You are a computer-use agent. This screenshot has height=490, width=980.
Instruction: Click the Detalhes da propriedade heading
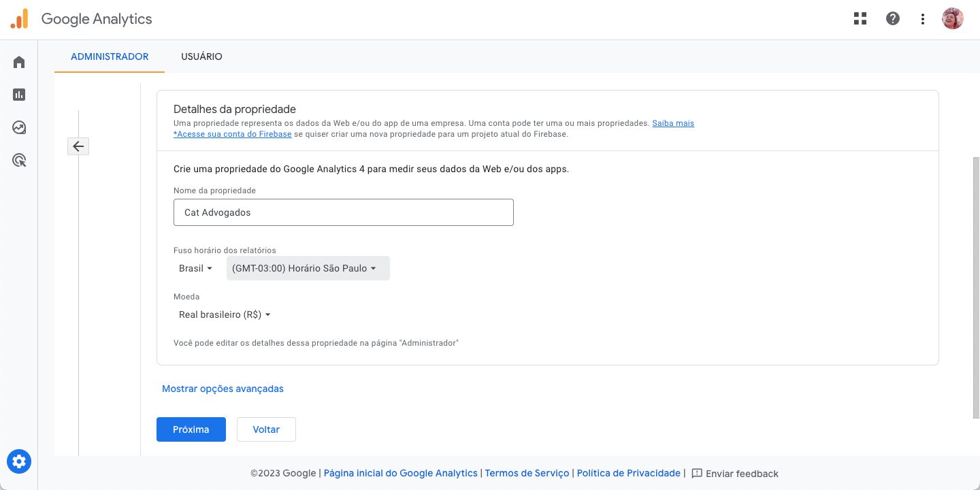[x=235, y=109]
